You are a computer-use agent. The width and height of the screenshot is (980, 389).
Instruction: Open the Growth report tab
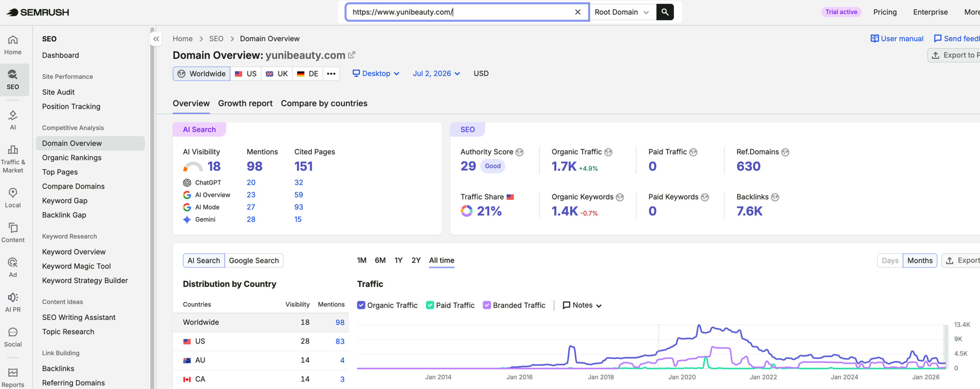[x=245, y=103]
